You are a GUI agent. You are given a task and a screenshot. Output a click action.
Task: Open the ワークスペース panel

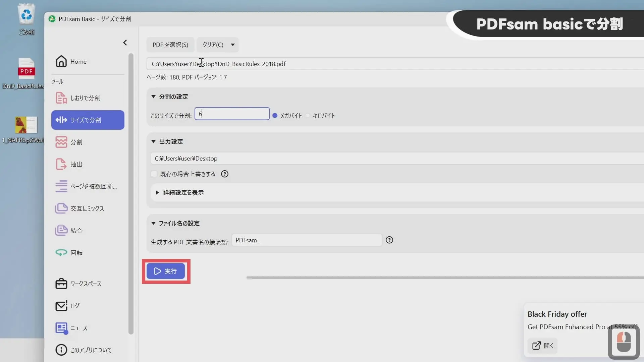85,283
